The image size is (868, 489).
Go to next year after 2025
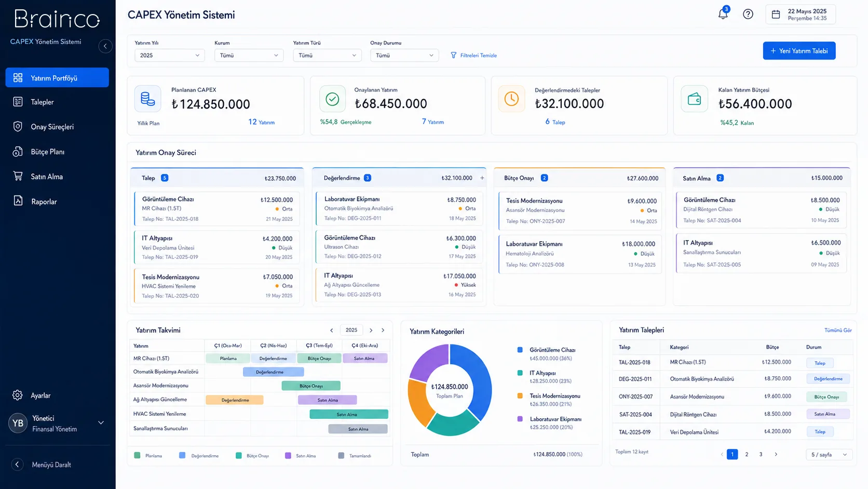(x=371, y=331)
